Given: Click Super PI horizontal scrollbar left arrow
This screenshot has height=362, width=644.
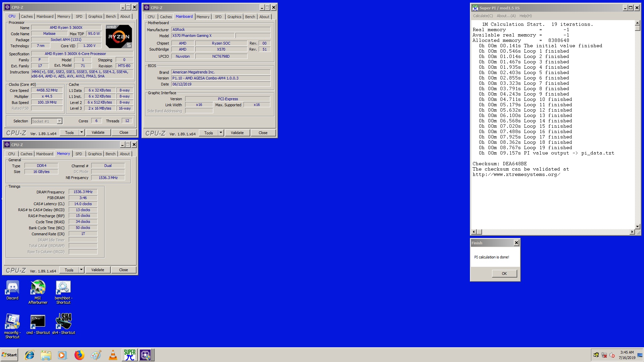Looking at the screenshot, I should (x=474, y=232).
